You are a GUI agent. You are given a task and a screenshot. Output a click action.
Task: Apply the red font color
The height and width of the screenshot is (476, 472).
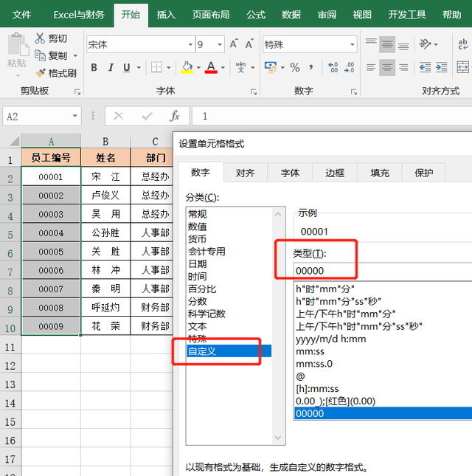(x=211, y=67)
